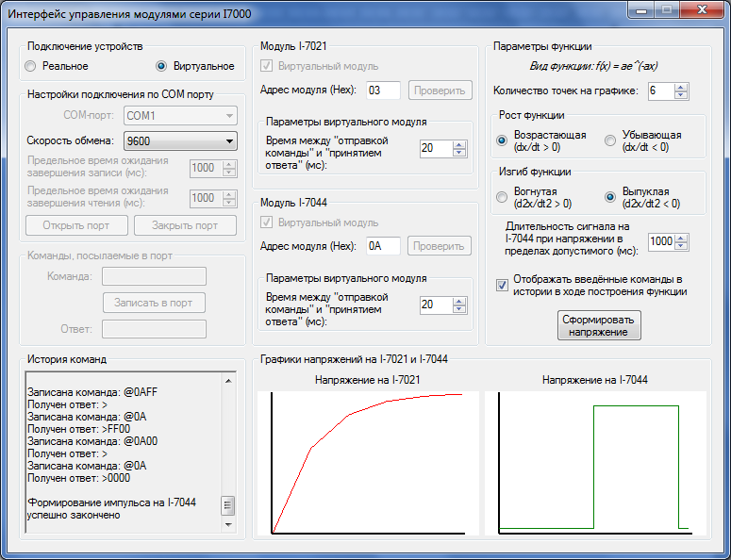Decrease the number of graph points
This screenshot has height=560, width=731.
click(x=681, y=95)
